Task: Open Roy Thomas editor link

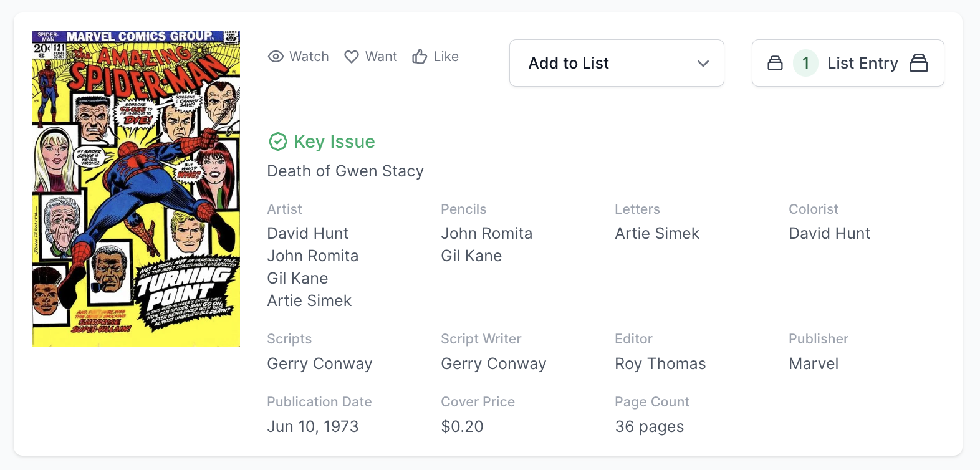Action: pyautogui.click(x=660, y=363)
